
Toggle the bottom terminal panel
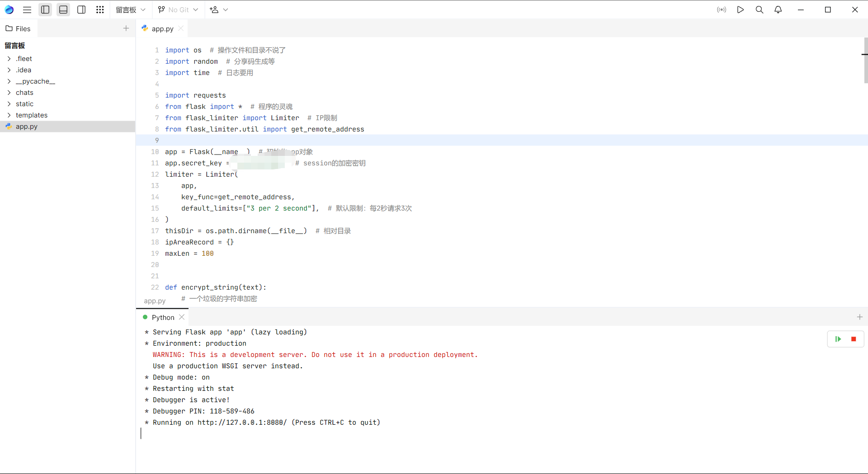(63, 9)
